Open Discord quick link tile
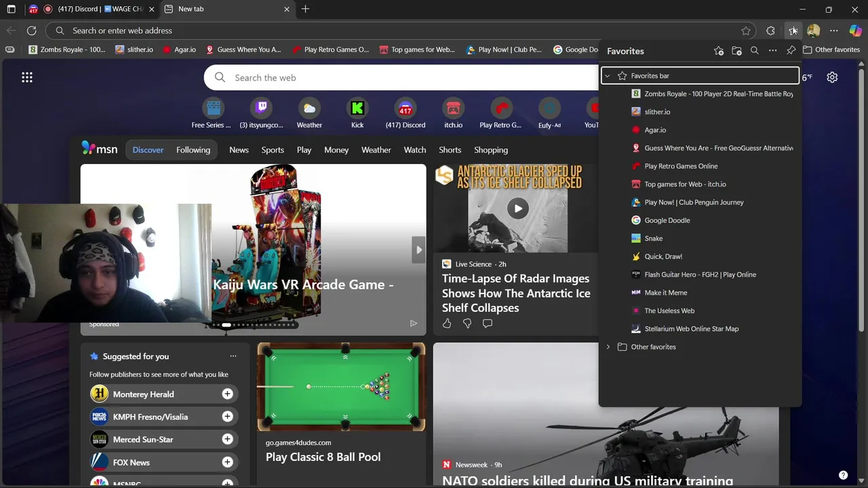 [406, 113]
